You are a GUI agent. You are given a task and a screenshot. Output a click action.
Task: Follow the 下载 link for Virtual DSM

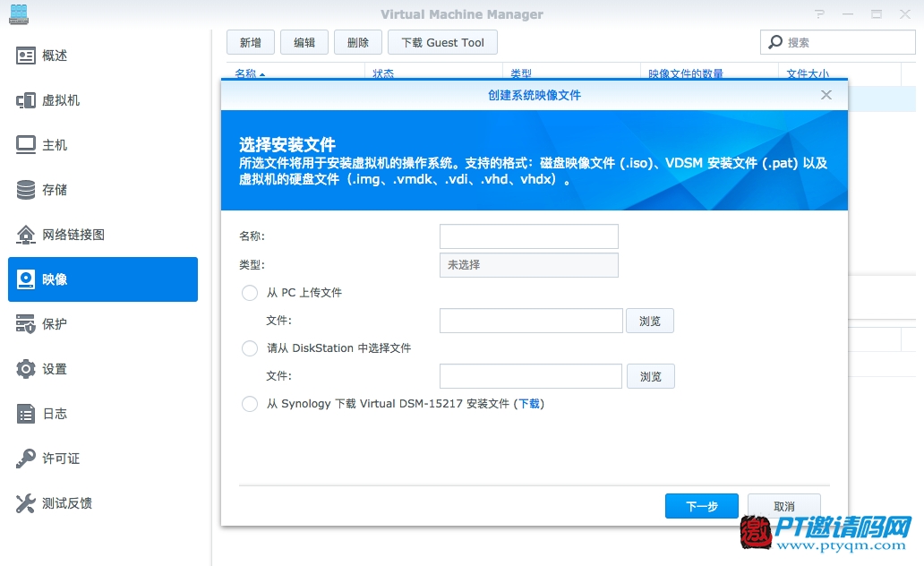tap(529, 404)
